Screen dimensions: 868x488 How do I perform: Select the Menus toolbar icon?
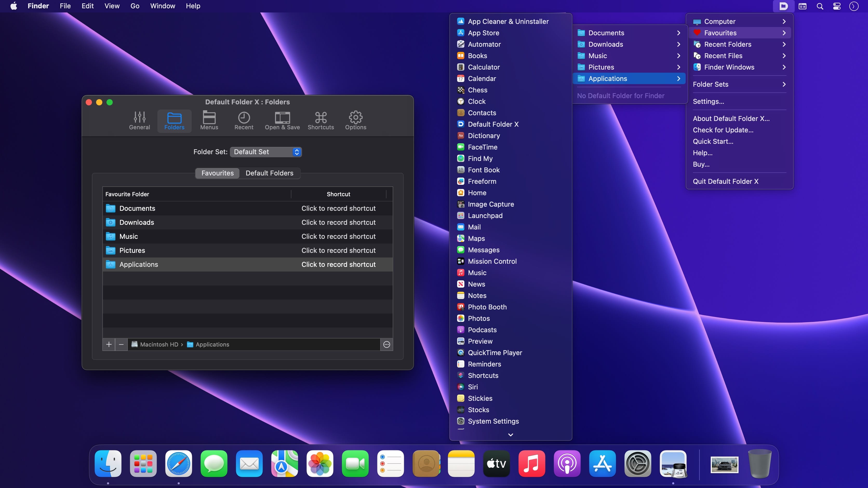tap(209, 120)
